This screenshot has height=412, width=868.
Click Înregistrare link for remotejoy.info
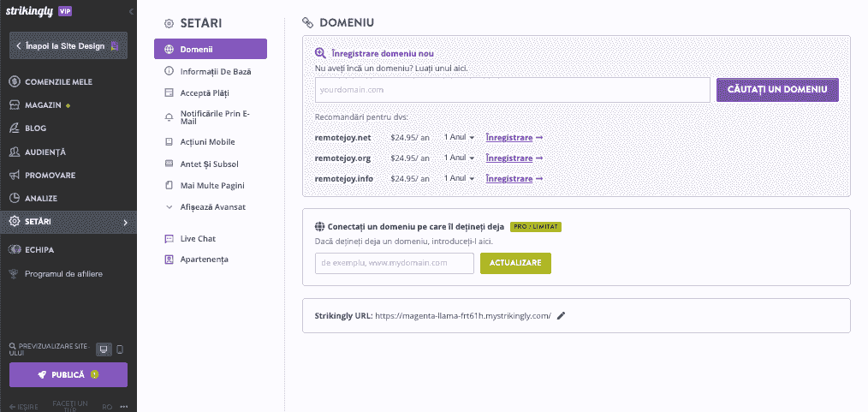514,179
